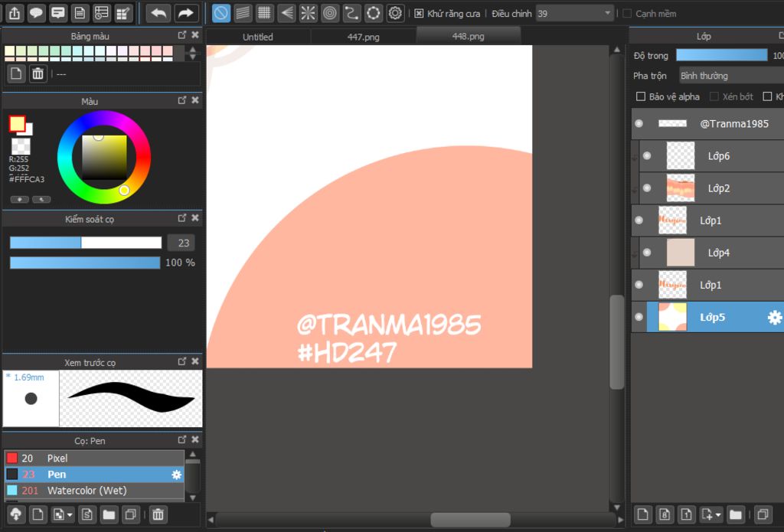
Task: Open Lớp5 layer settings gear
Action: (775, 317)
